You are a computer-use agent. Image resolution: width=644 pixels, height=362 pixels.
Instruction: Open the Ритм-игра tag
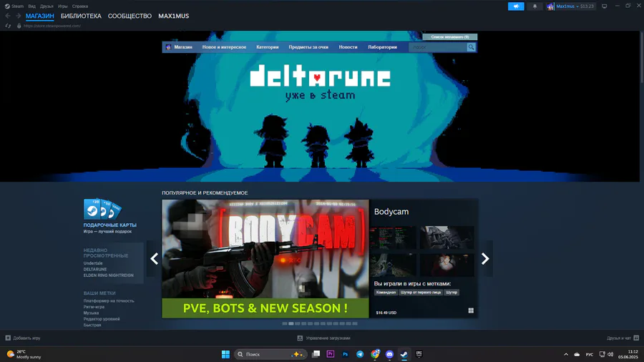pos(94,307)
